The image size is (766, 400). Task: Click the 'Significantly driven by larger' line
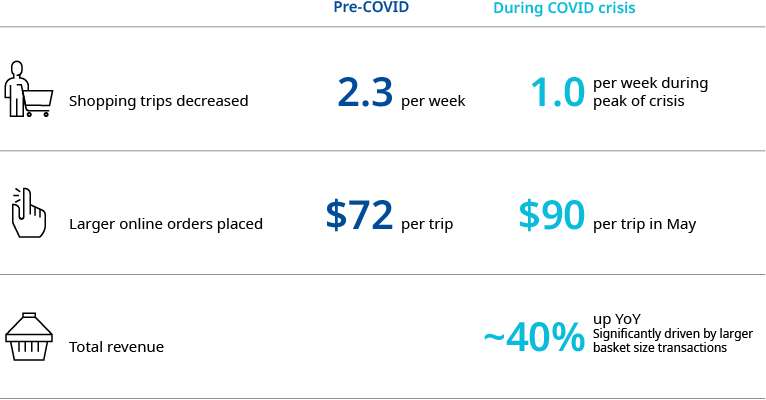pyautogui.click(x=672, y=333)
